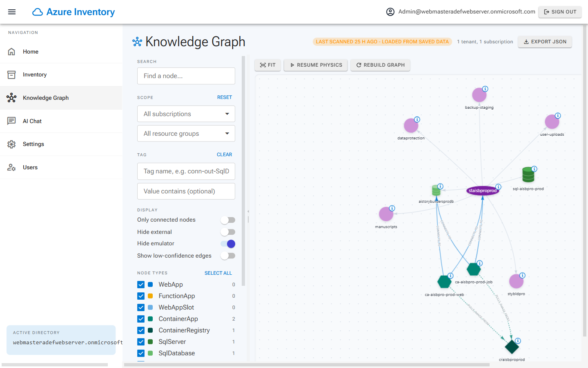Select the aistorybuildersprodb database node
This screenshot has width=588, height=368.
[436, 191]
